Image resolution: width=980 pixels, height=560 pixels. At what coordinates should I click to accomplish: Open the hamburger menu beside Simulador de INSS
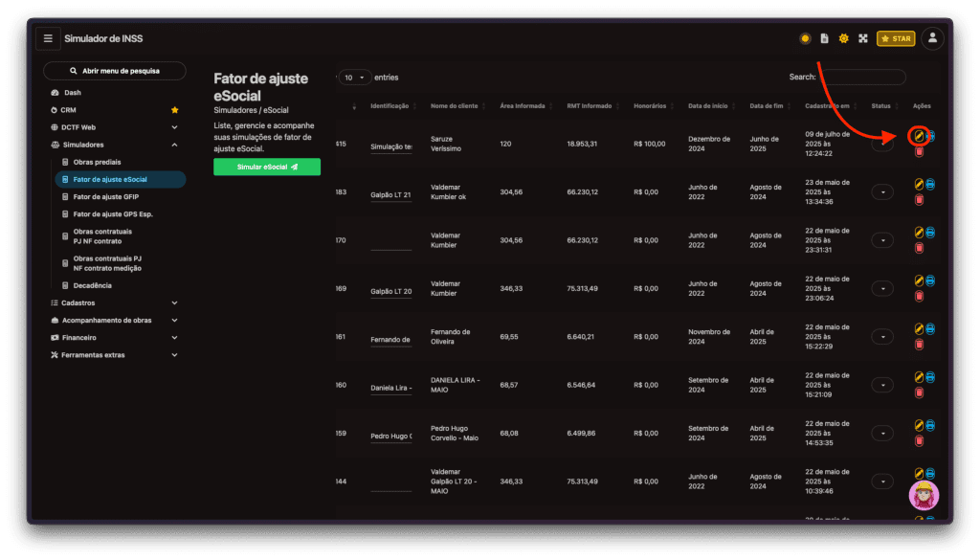point(48,38)
